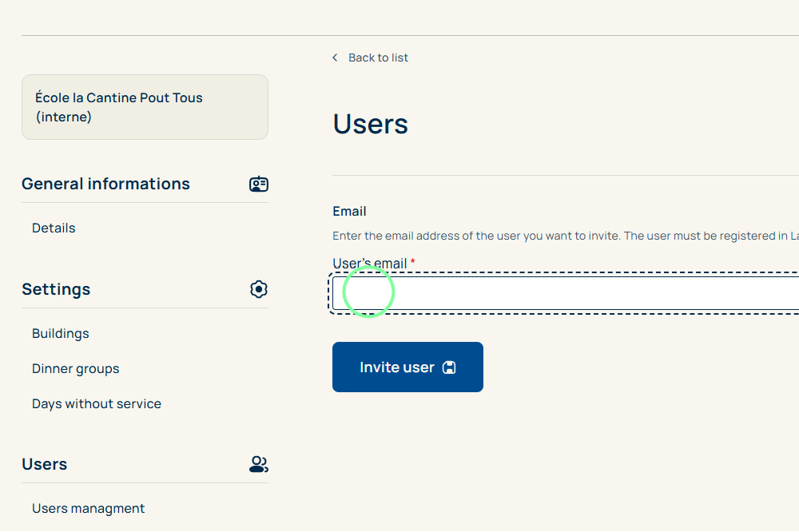Click the General informations section heading

105,184
